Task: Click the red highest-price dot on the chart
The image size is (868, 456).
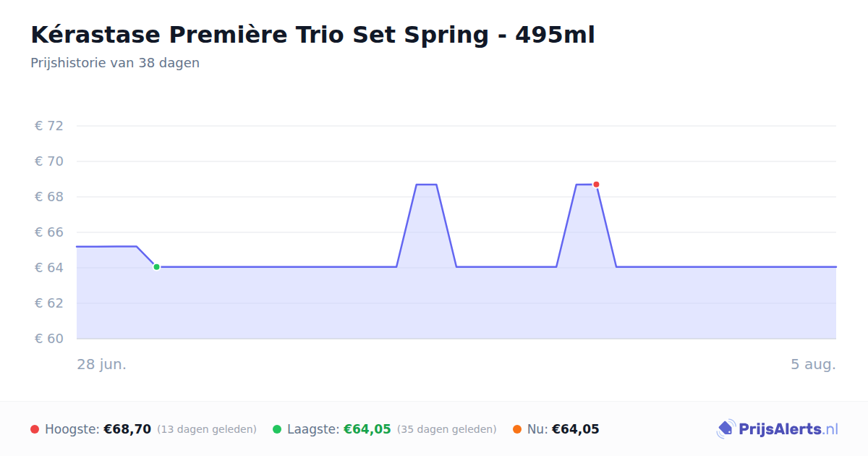Action: tap(596, 185)
